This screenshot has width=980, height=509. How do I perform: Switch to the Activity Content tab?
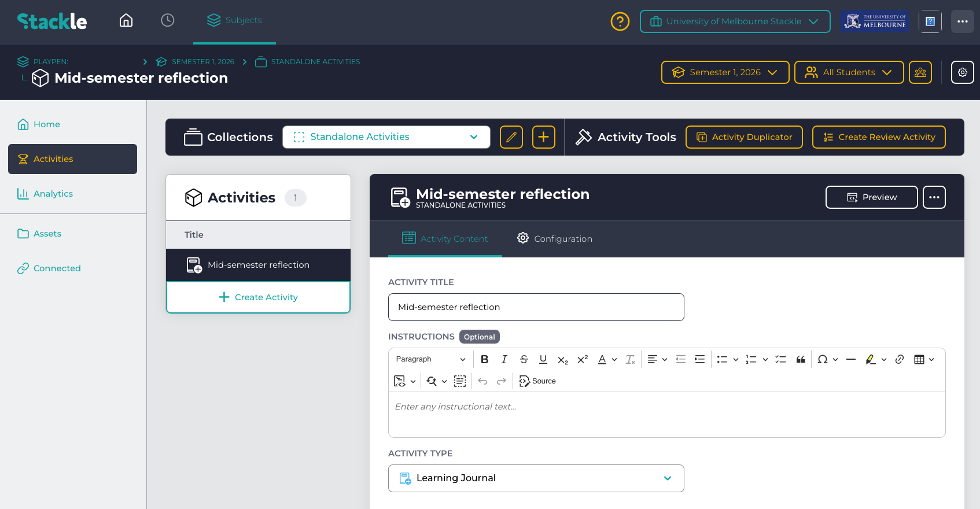point(445,238)
